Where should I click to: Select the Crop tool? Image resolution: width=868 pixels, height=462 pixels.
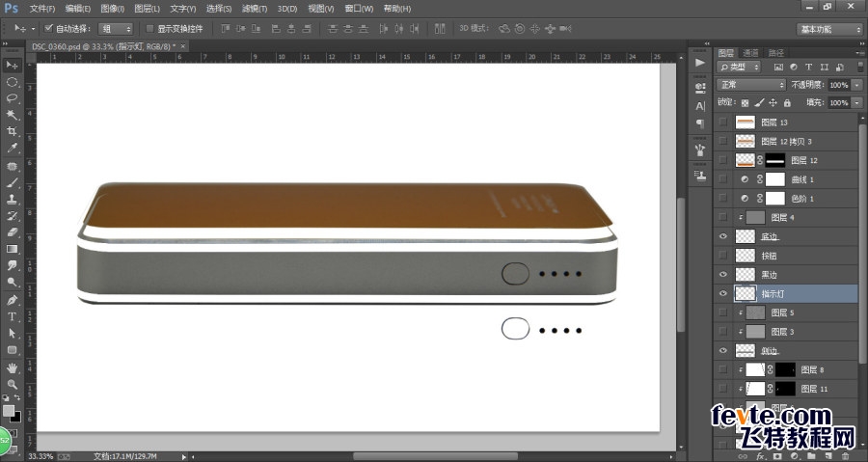(12, 131)
